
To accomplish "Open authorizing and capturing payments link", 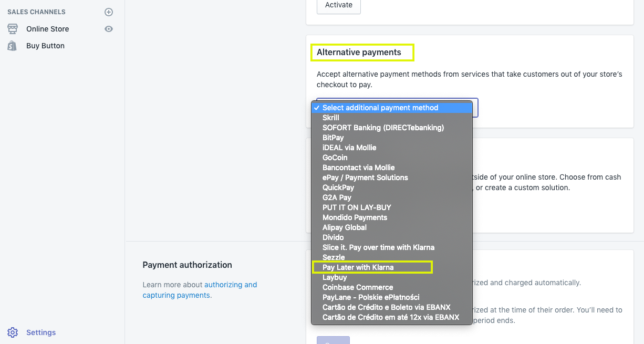I will 200,290.
